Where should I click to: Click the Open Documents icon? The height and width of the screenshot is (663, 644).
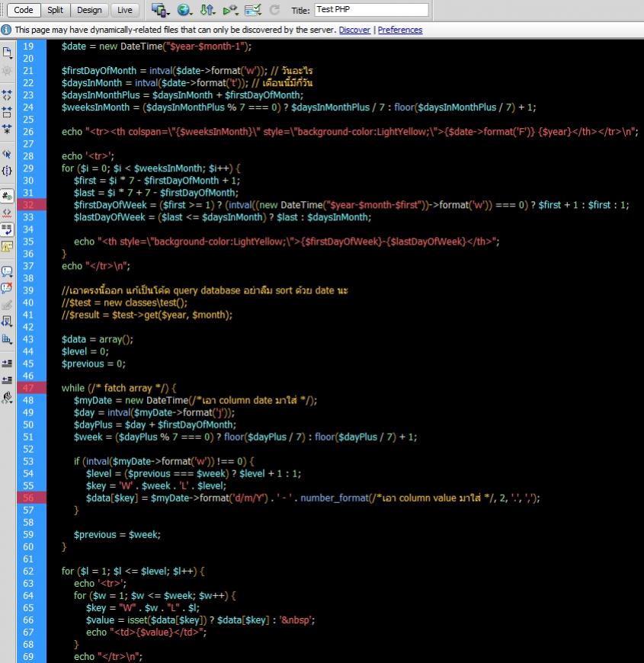click(x=8, y=52)
